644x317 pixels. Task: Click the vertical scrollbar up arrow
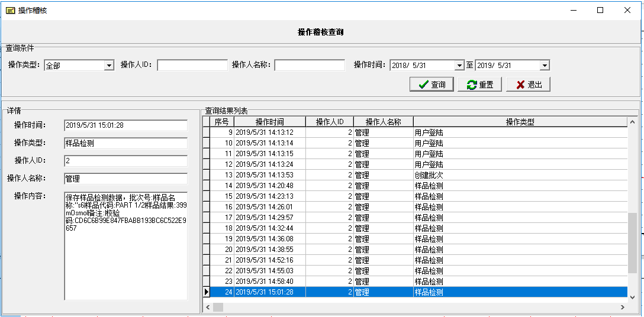point(632,121)
